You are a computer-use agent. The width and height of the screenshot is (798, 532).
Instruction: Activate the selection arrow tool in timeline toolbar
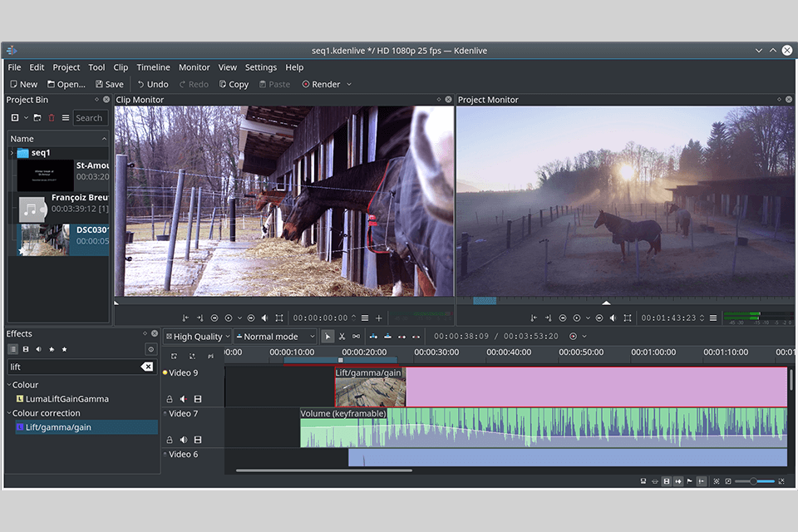click(x=328, y=337)
